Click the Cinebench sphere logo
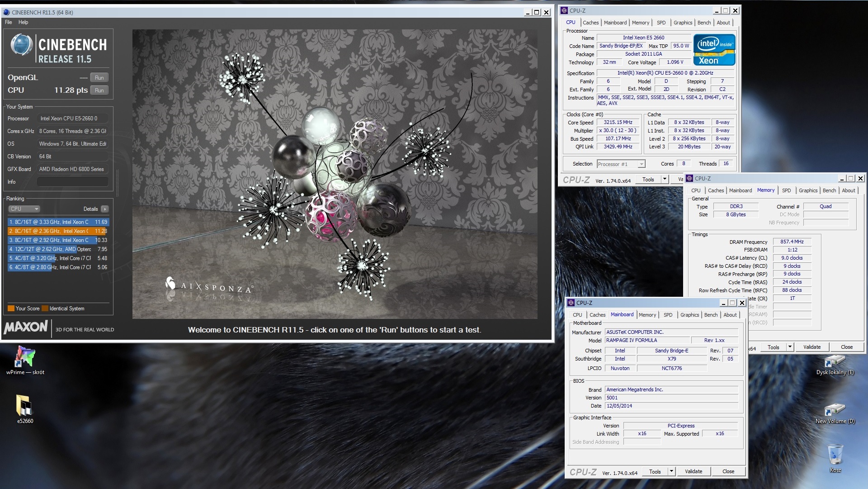Viewport: 868px width, 489px height. click(21, 45)
